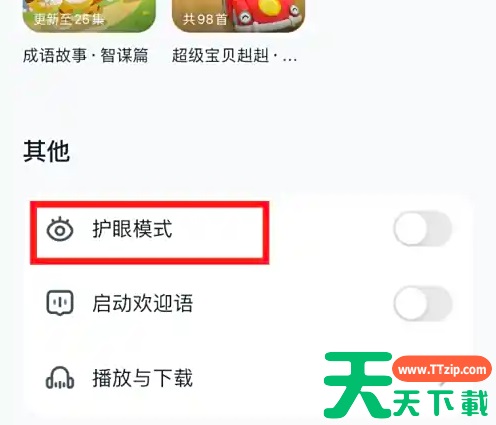Open the 超级宝贝赳赳 album thumbnail
The width and height of the screenshot is (496, 425).
(238, 16)
